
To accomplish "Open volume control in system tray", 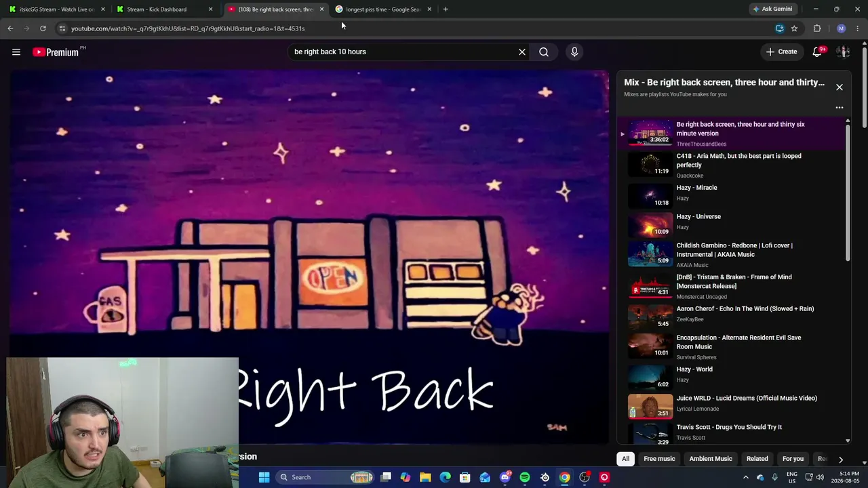I will [820, 477].
